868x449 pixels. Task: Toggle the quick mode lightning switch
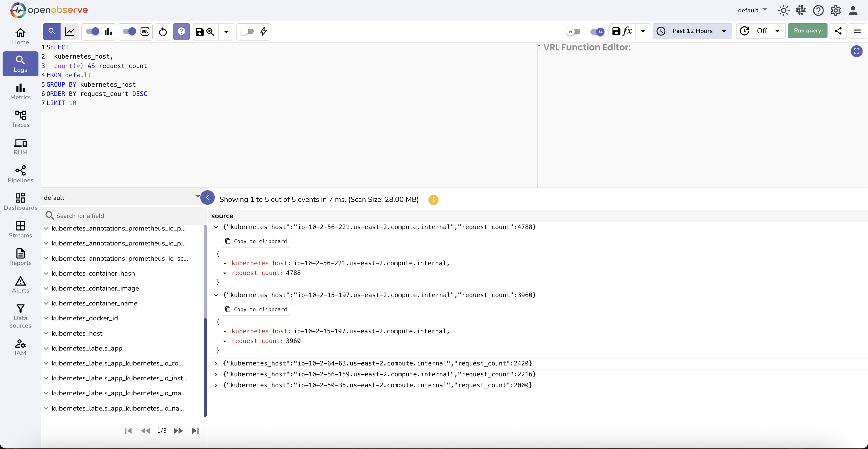pyautogui.click(x=247, y=32)
